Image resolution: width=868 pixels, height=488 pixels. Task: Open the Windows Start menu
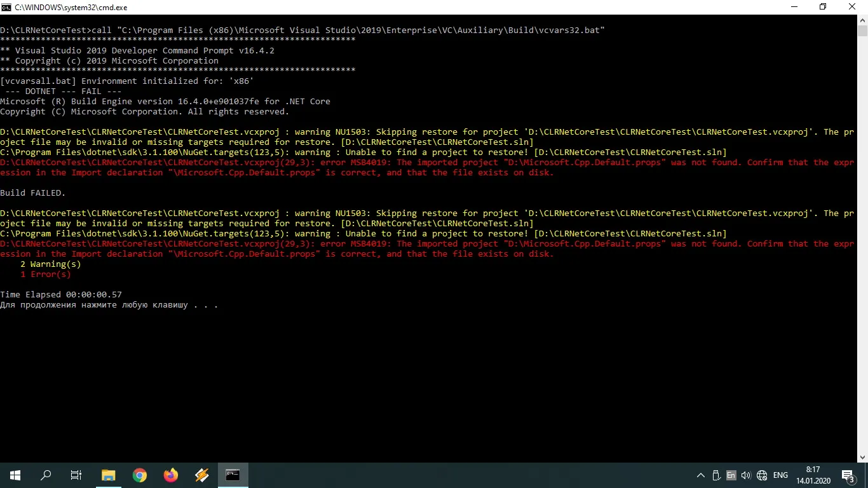tap(15, 475)
